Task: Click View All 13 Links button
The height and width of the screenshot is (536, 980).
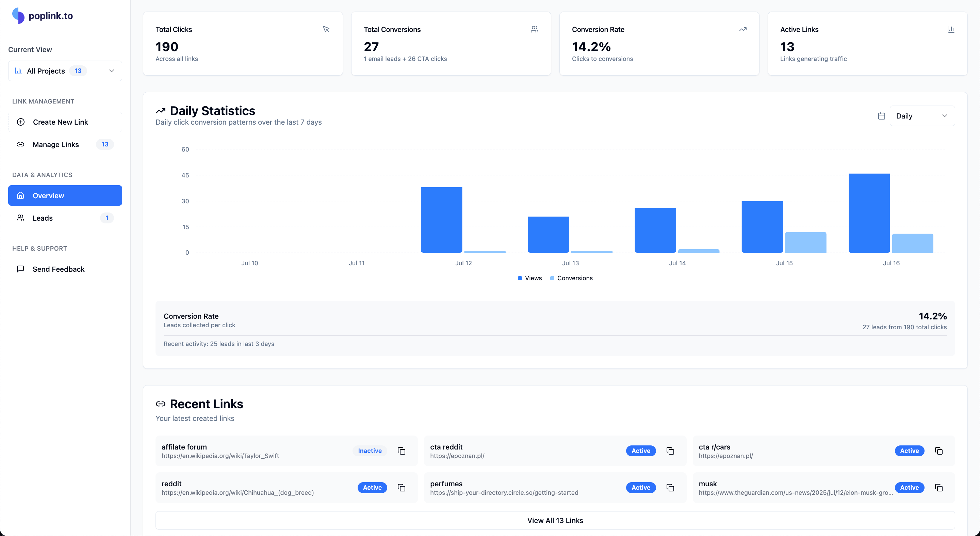Action: coord(555,520)
